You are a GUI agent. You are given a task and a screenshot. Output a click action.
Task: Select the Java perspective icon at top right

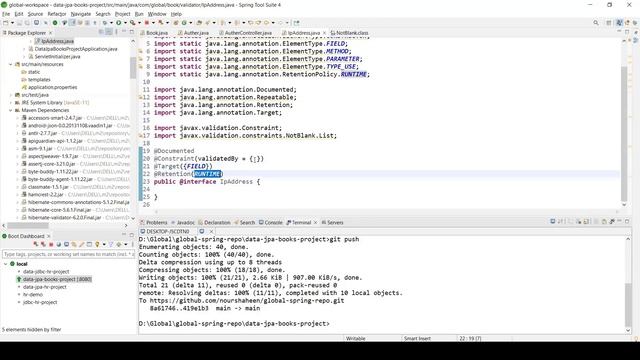[x=619, y=23]
